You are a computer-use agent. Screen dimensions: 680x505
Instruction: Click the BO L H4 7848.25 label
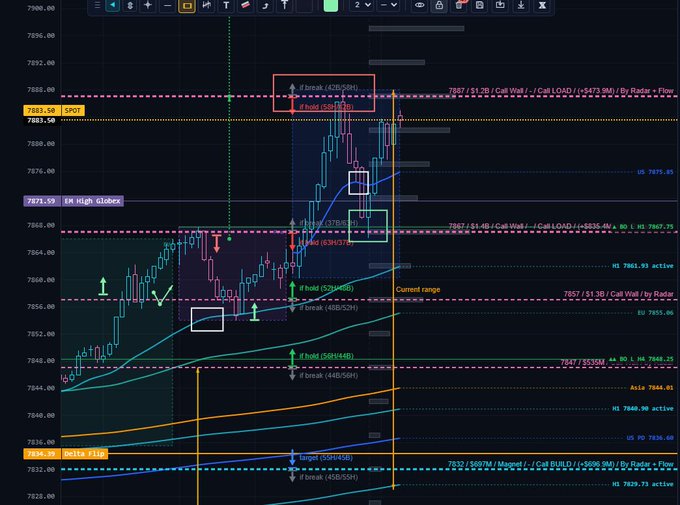pos(641,359)
